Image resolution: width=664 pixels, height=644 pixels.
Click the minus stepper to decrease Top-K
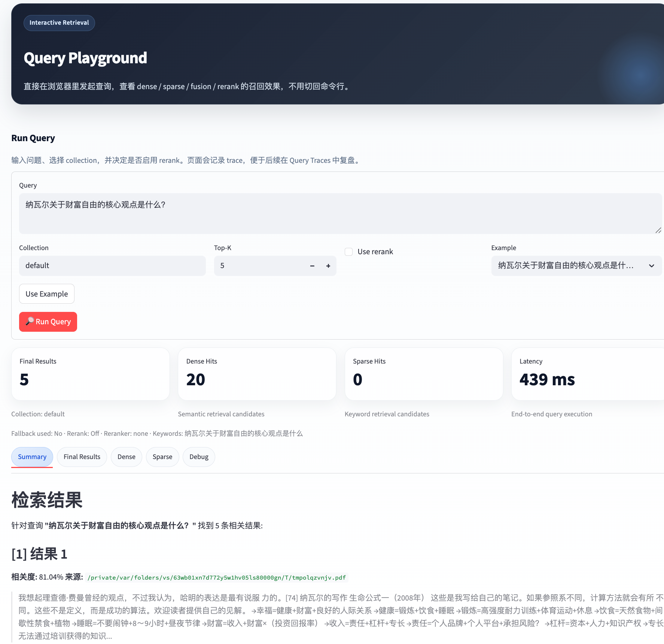click(x=312, y=266)
